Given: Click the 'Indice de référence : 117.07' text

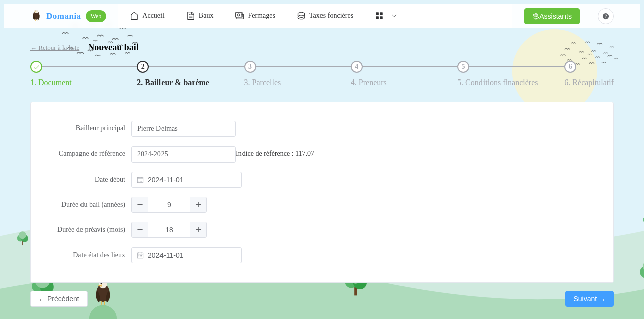Looking at the screenshot, I should 275,154.
